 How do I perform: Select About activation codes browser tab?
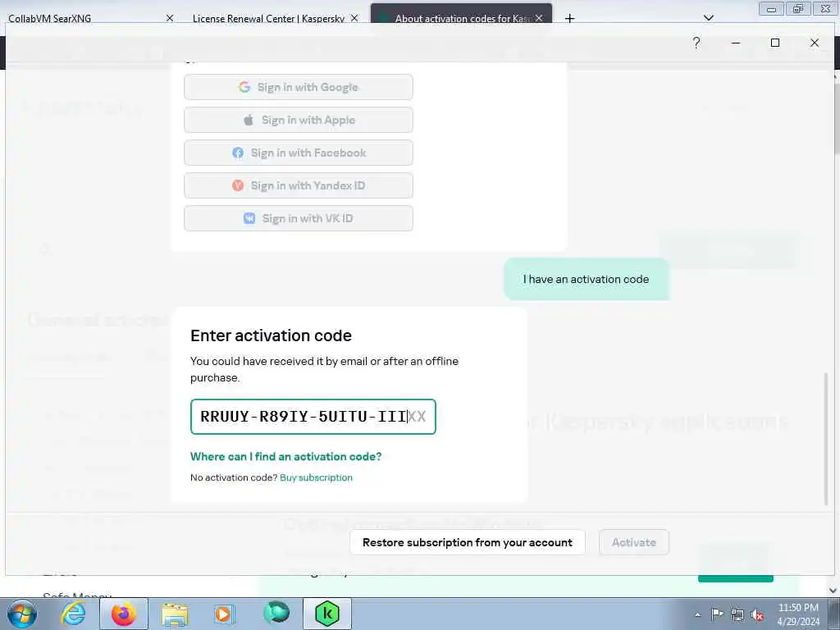tap(461, 18)
